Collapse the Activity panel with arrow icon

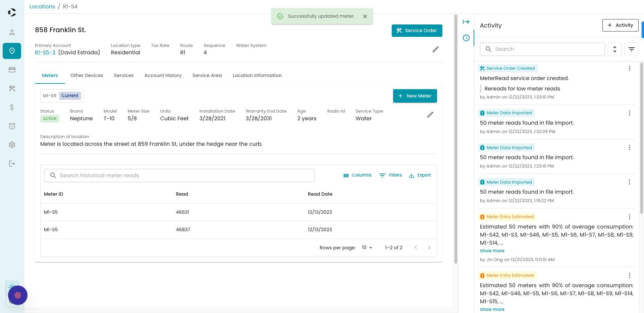[466, 22]
